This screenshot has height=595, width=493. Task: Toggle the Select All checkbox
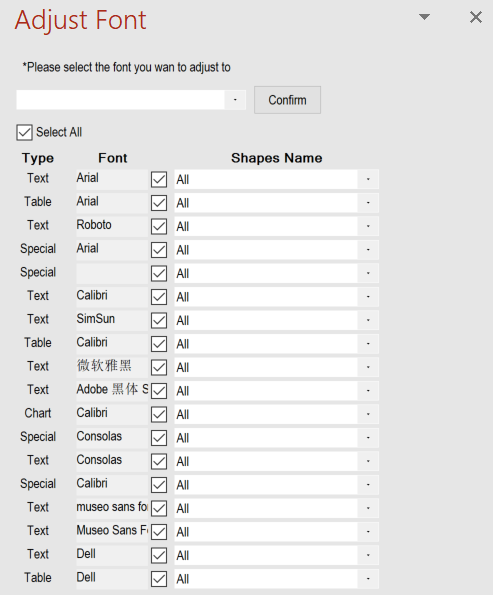click(24, 132)
